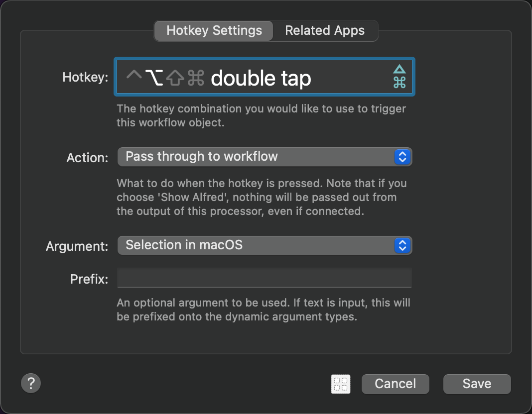Click the Option modifier symbol in hotkey

154,78
